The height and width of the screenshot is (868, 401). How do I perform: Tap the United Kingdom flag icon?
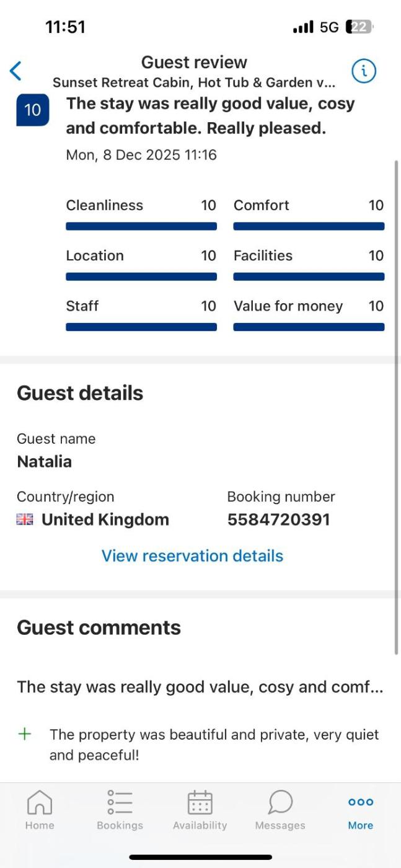(25, 520)
